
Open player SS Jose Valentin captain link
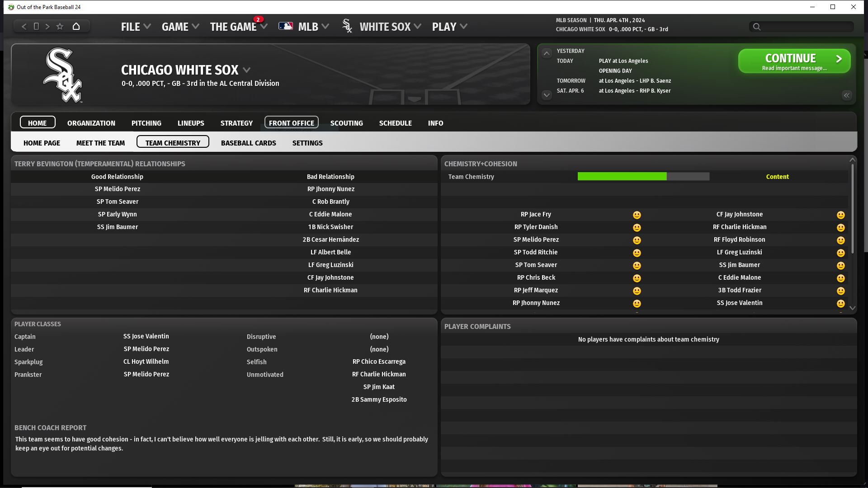pos(146,336)
